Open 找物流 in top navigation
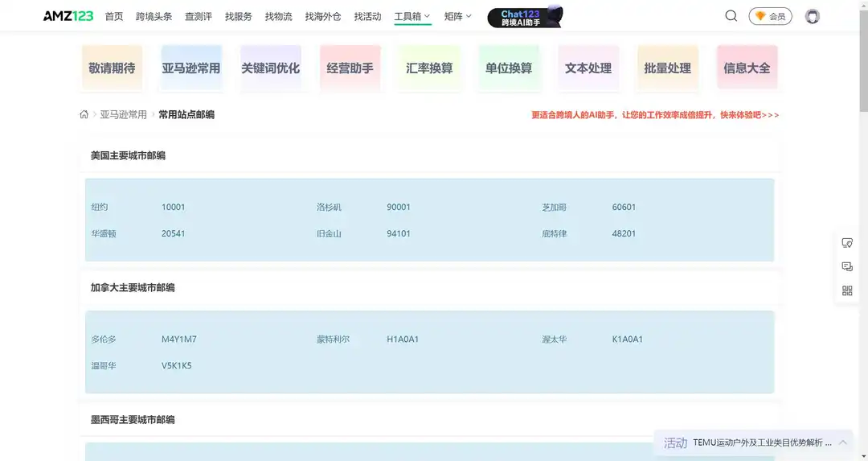 pos(278,17)
